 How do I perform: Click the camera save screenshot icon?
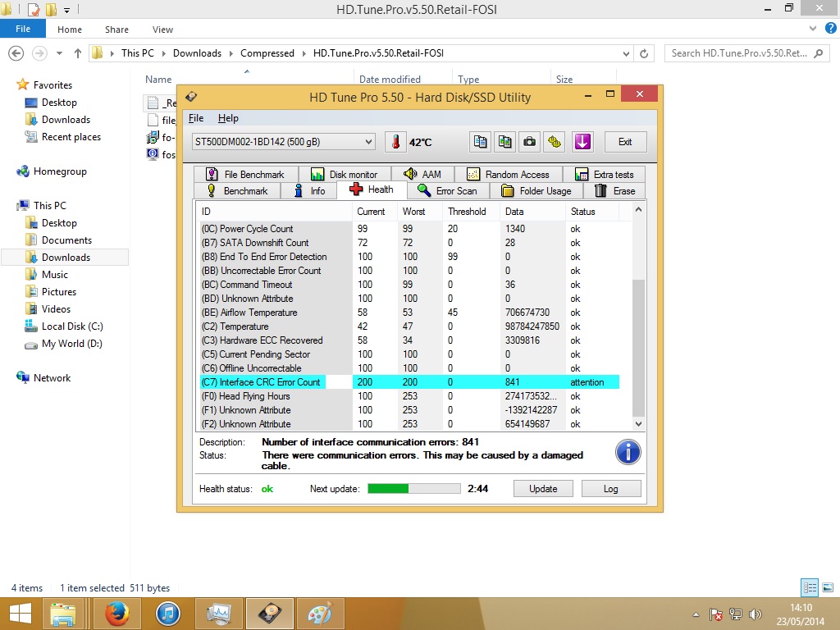point(529,142)
